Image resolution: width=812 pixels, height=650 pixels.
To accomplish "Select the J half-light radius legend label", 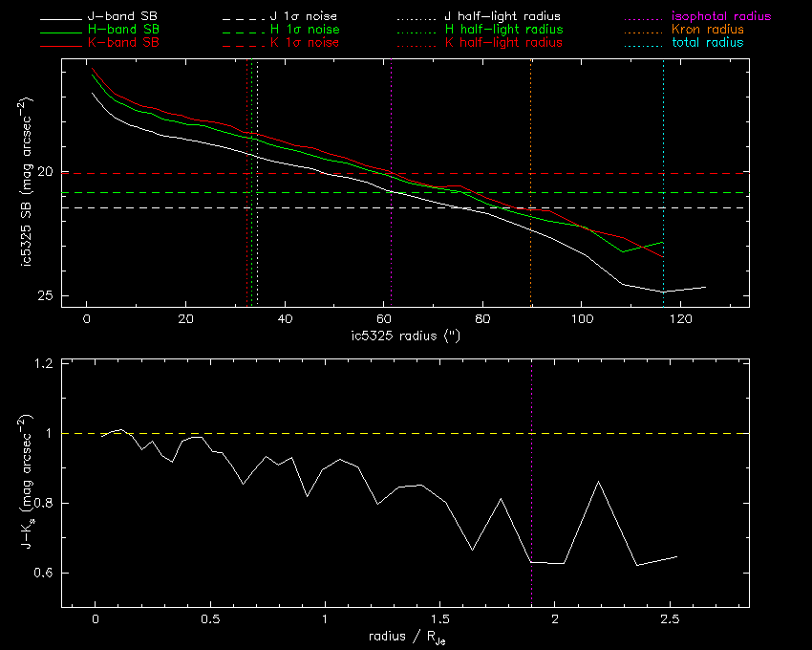I will click(x=503, y=17).
